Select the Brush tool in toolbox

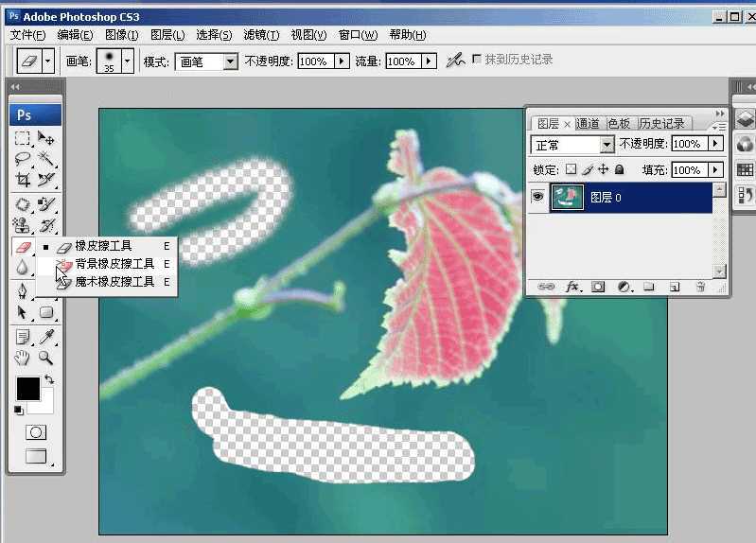[46, 204]
